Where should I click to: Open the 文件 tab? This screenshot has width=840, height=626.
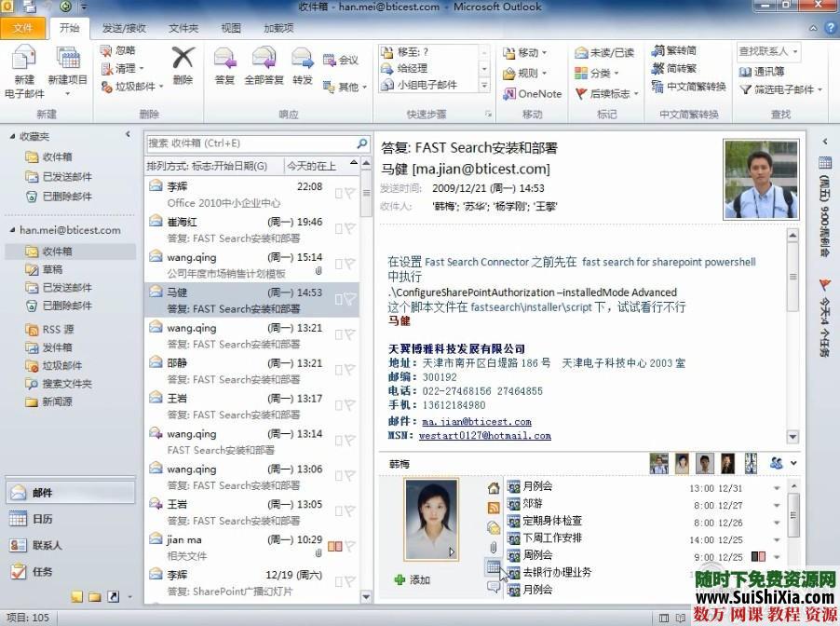(x=23, y=28)
